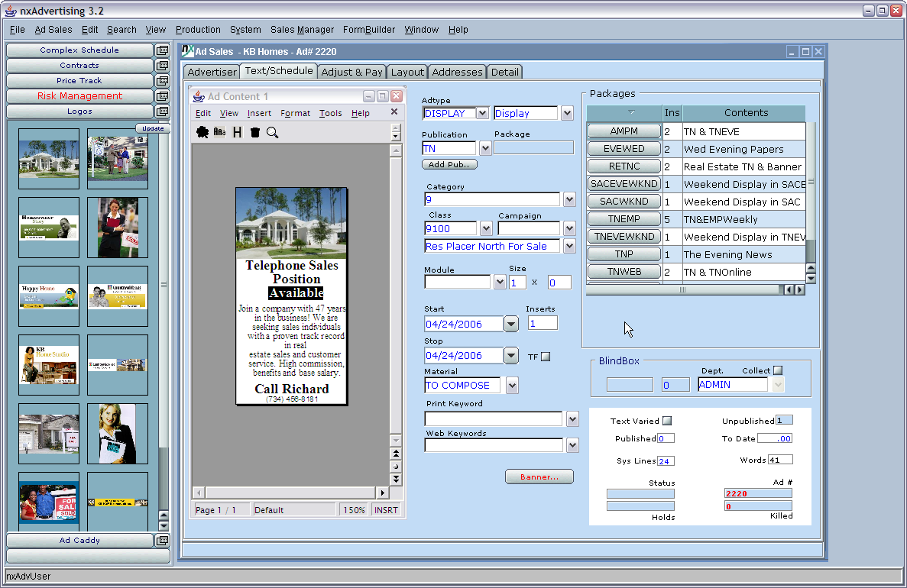Click the window icon beside Complex Schedule
This screenshot has width=907, height=588.
162,50
